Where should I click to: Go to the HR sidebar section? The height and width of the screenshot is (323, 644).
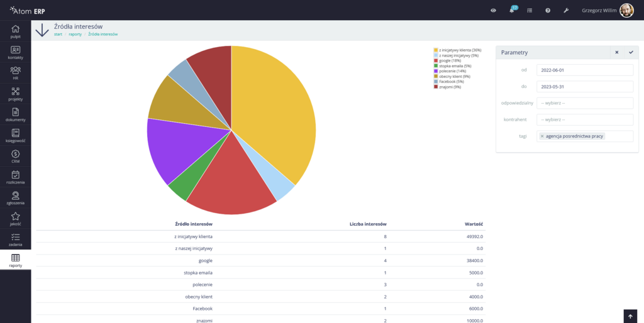[15, 74]
